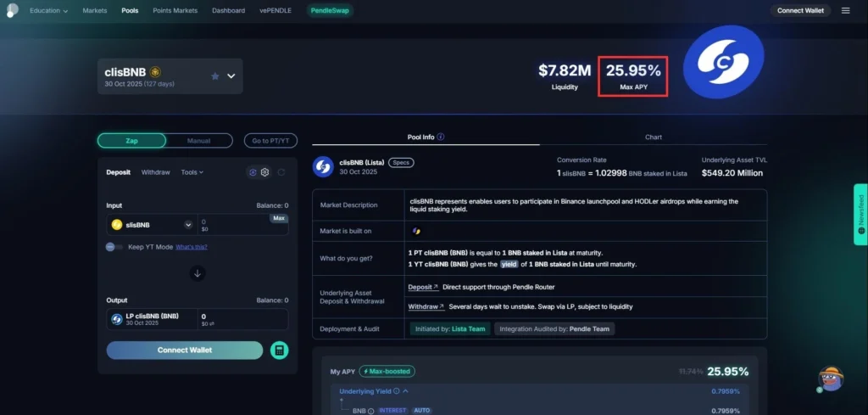868x415 pixels.
Task: Expand the Education dropdown in the navbar
Action: 48,10
